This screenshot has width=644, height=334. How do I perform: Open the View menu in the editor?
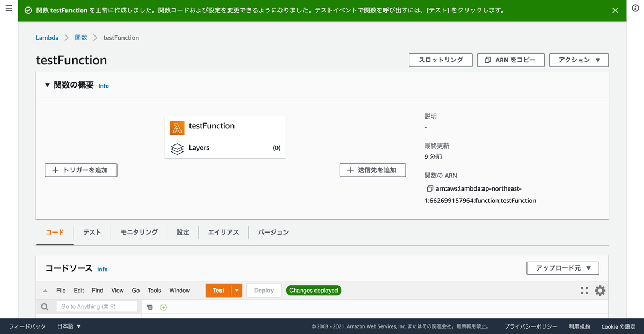click(118, 291)
